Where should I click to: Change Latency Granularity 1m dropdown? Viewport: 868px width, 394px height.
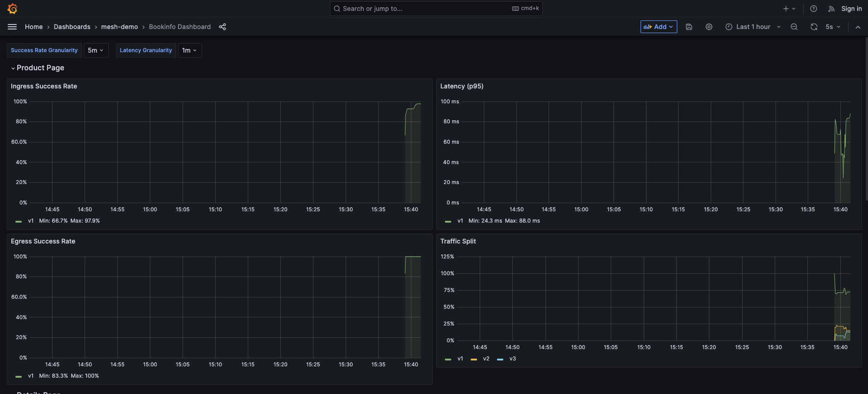tap(190, 50)
